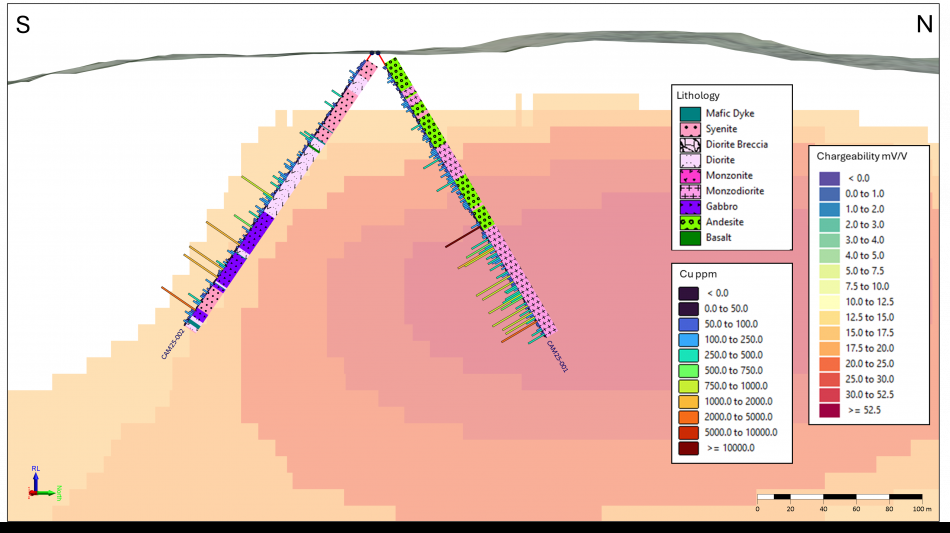
Task: Click the 'N' north direction label
Action: click(x=924, y=25)
